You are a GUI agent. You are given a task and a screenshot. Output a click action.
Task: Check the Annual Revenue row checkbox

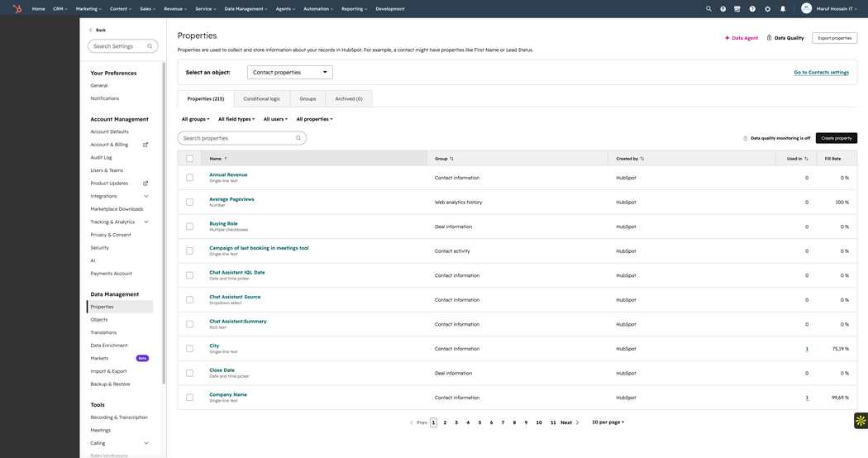pos(190,178)
